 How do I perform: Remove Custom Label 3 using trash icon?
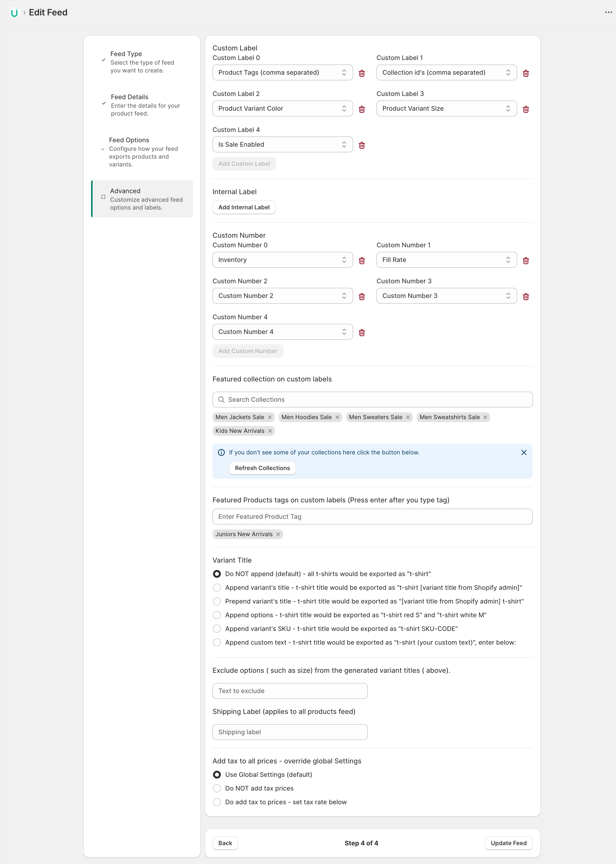tap(526, 109)
